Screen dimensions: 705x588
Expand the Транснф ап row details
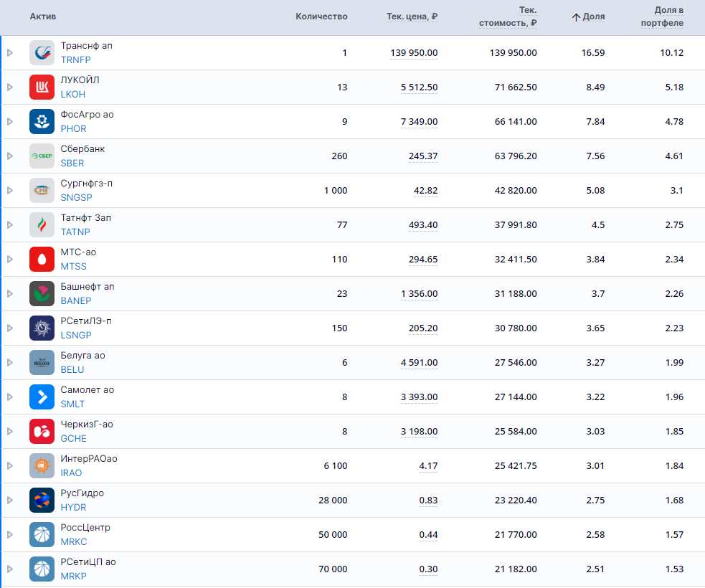10,53
